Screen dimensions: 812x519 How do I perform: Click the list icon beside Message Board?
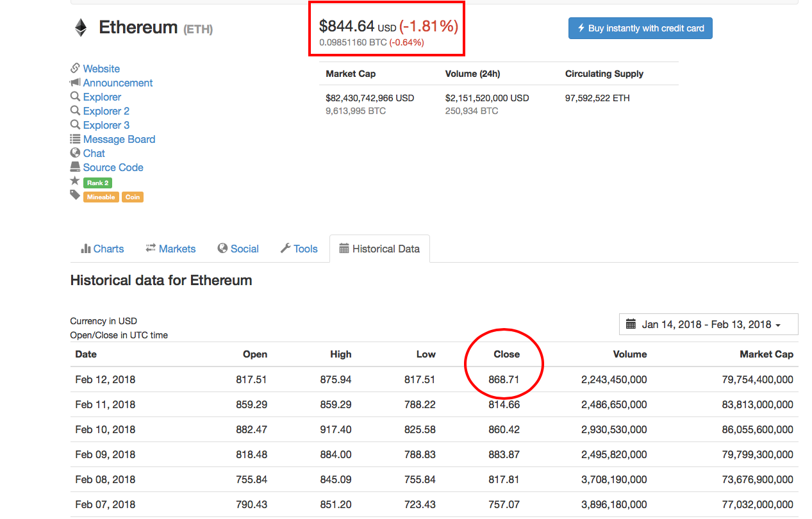[75, 139]
